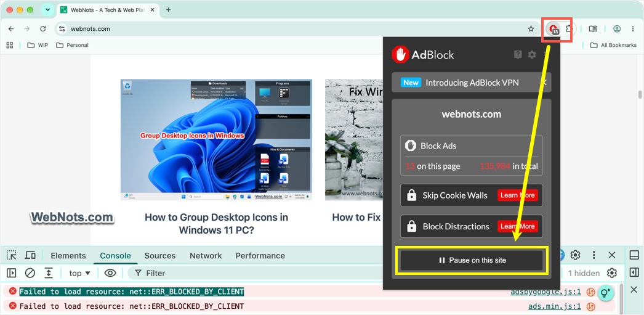
Task: Toggle the DevTools bottom drawer icon
Action: click(x=634, y=255)
